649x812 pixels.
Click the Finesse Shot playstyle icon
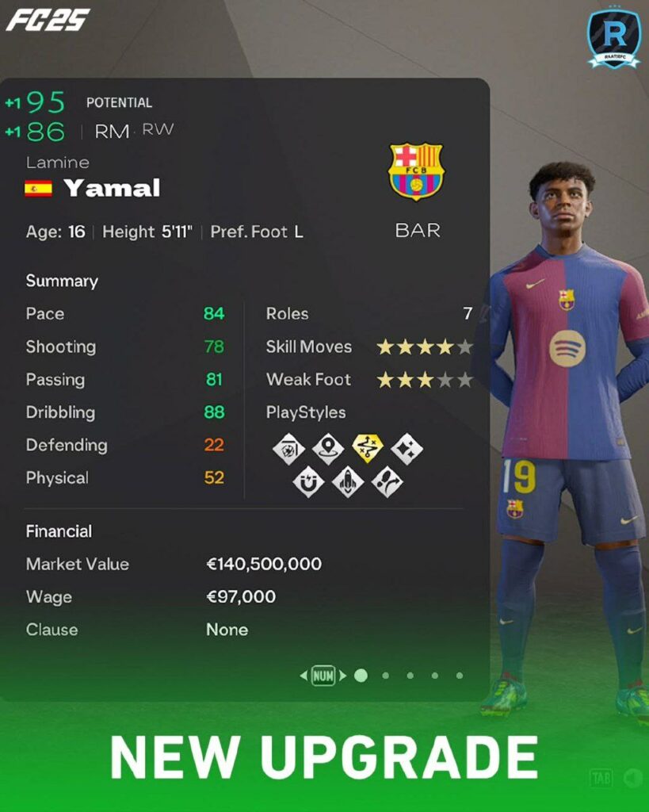[x=288, y=449]
